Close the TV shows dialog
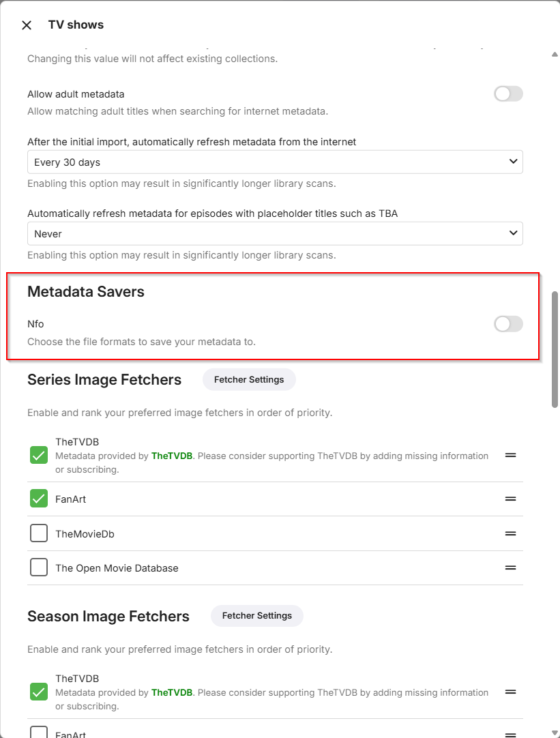 (x=27, y=25)
